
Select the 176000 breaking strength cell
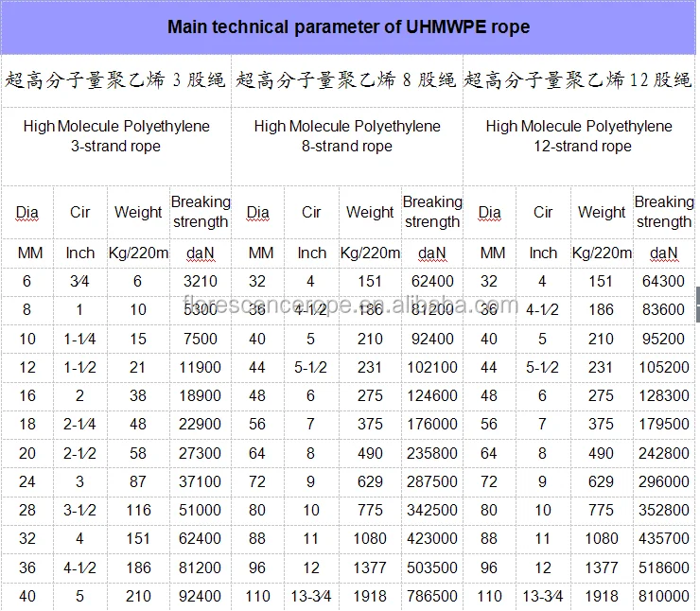pyautogui.click(x=431, y=425)
